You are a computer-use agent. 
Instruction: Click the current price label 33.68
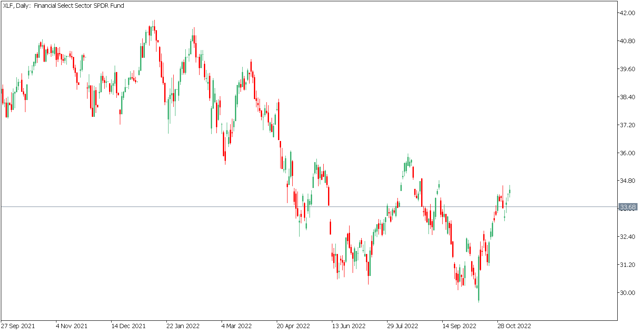(x=627, y=207)
